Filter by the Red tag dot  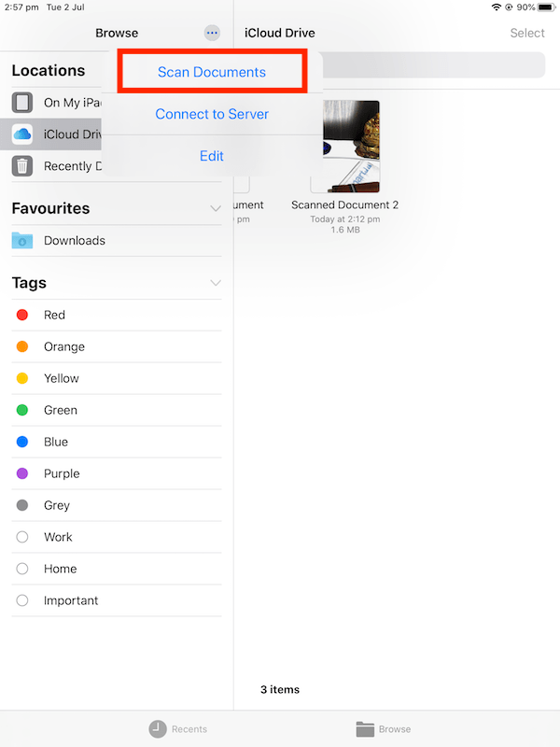point(22,315)
